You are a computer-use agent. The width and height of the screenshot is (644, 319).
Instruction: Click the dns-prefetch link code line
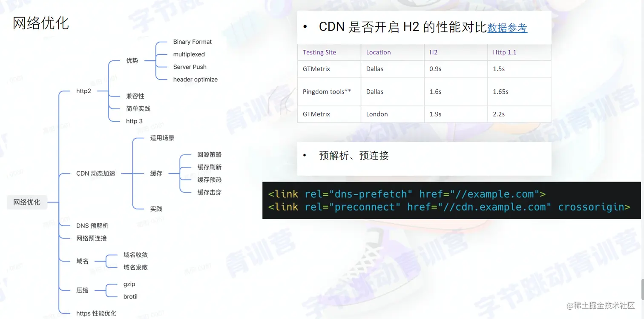tap(407, 194)
